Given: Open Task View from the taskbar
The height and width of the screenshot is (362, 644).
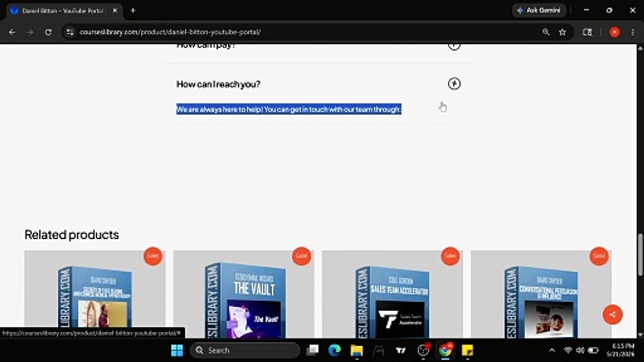Looking at the screenshot, I should pos(313,350).
